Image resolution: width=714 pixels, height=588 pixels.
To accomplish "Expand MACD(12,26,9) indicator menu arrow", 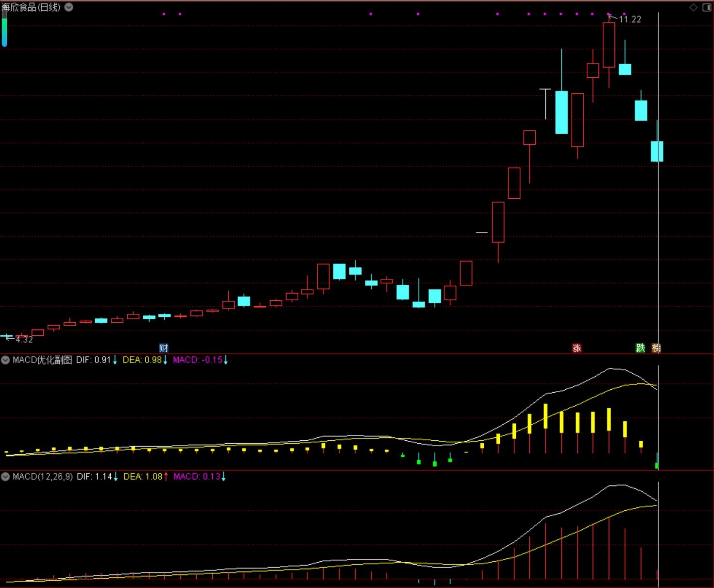I will [5, 477].
